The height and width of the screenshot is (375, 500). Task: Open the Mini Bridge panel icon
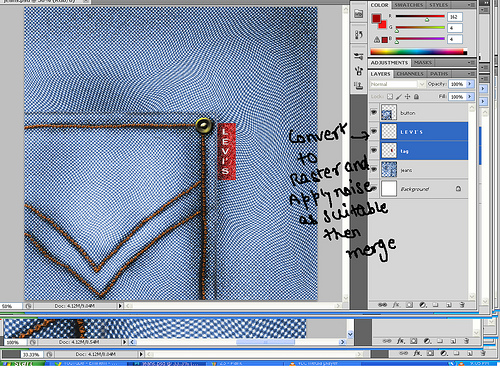[x=359, y=14]
